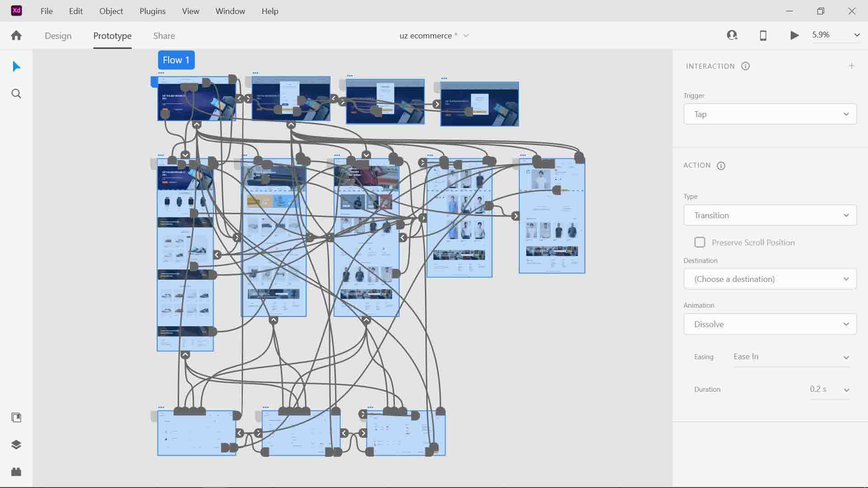Click the Invite to document icon
868x488 pixels.
click(x=732, y=35)
